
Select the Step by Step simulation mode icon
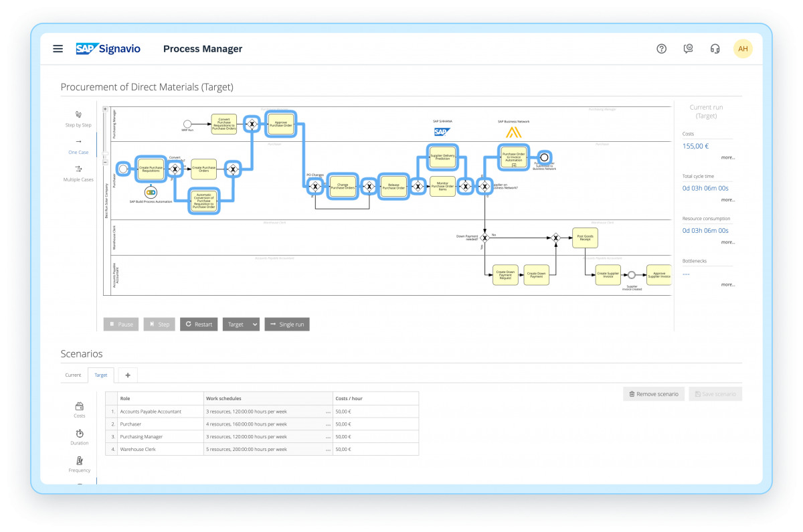78,119
